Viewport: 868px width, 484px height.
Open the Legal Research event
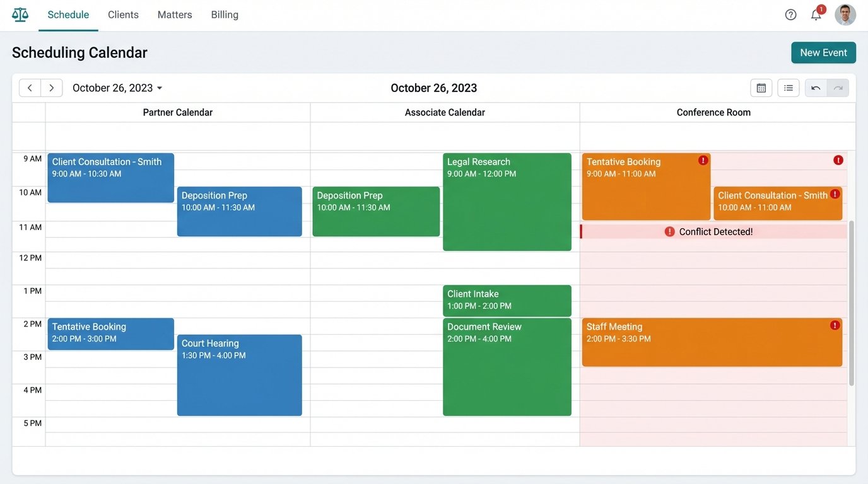point(507,200)
